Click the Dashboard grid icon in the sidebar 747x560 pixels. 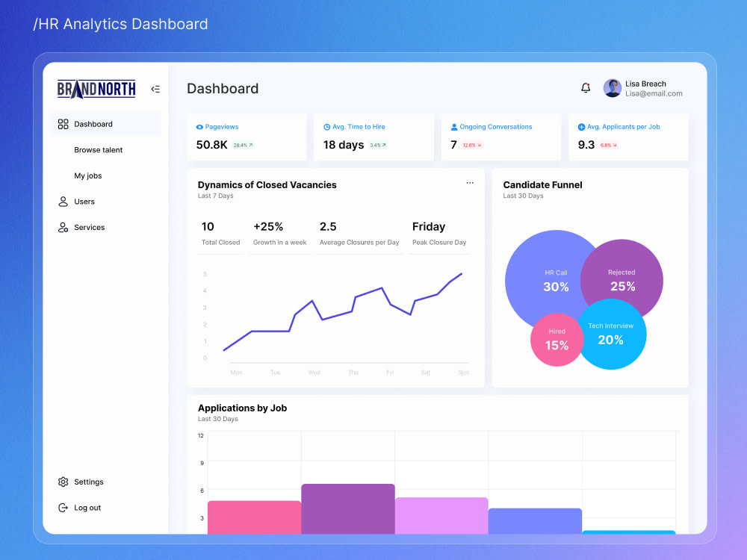pos(63,124)
